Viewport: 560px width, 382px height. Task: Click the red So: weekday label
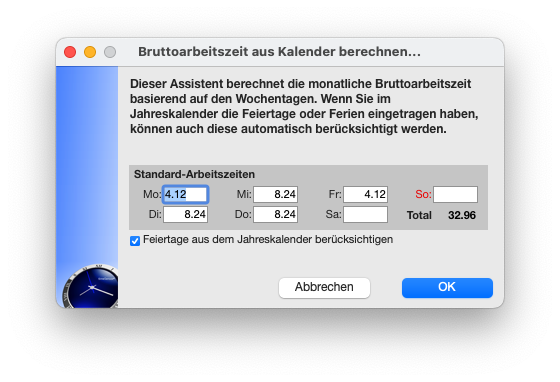coord(423,195)
